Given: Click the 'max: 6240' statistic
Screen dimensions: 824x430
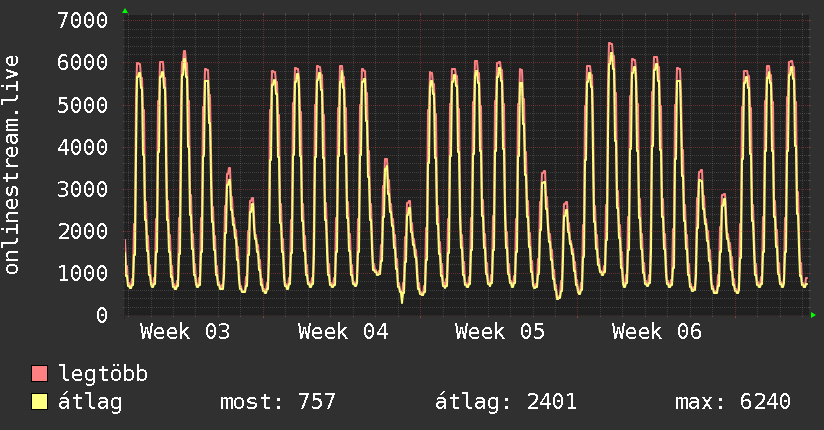Looking at the screenshot, I should (x=733, y=402).
